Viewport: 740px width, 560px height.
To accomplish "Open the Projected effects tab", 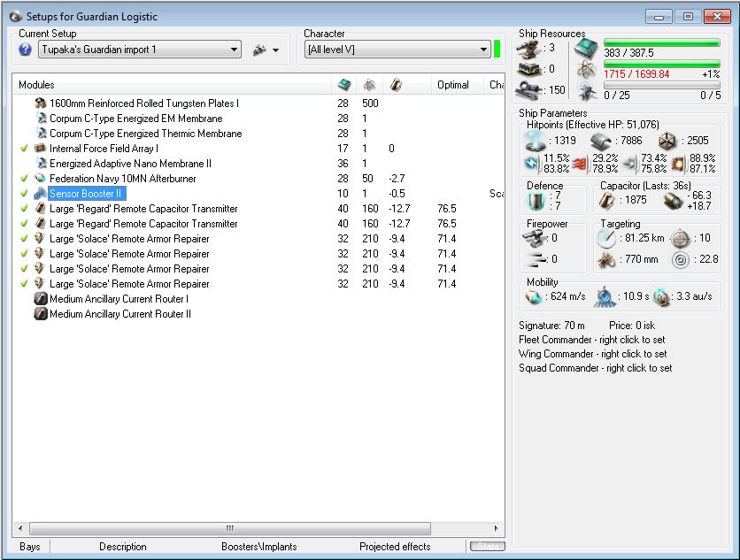I will click(x=395, y=547).
